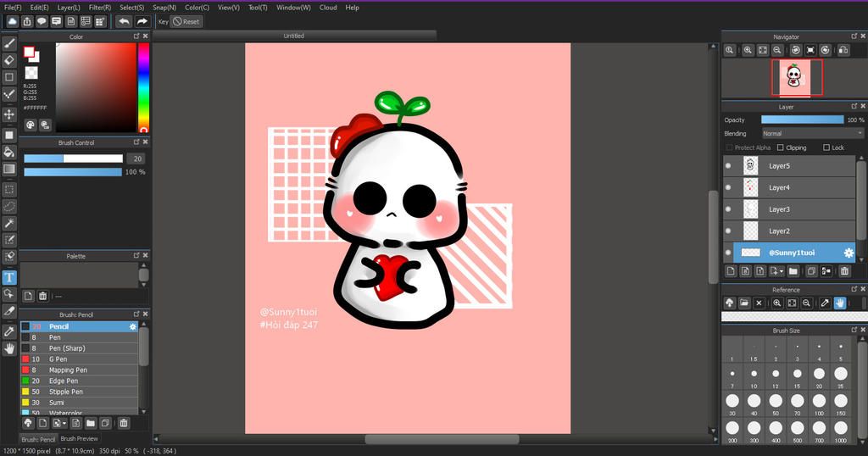Enable the Lock checkbox

pyautogui.click(x=826, y=147)
